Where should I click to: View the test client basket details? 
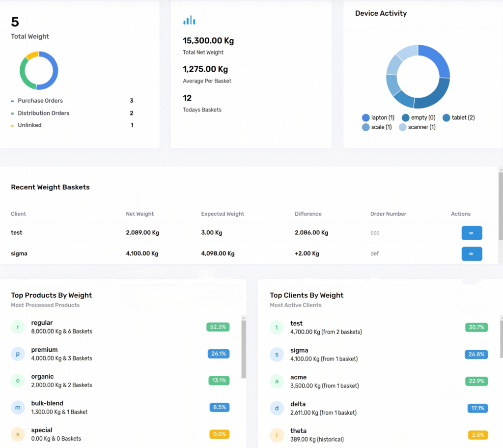[x=472, y=233]
